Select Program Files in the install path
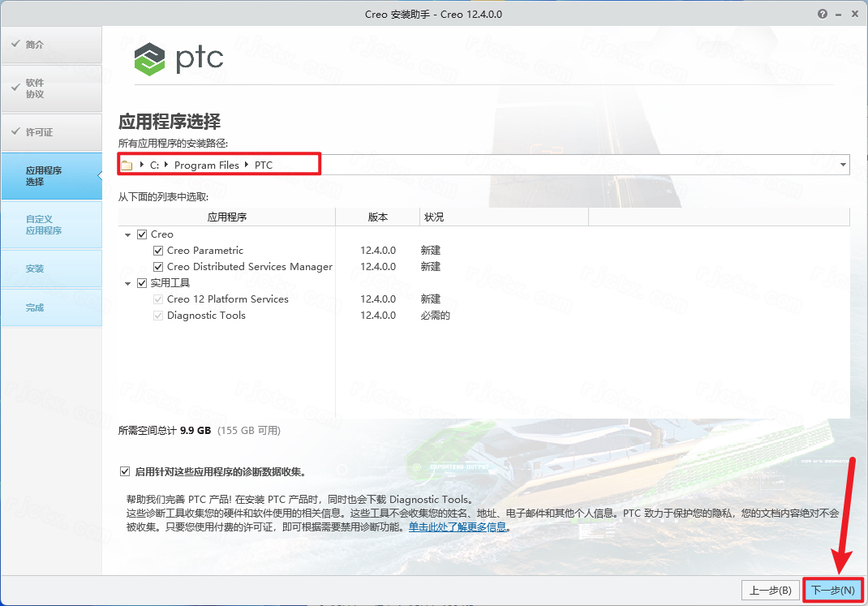Screen dimensions: 868x606 pos(207,165)
